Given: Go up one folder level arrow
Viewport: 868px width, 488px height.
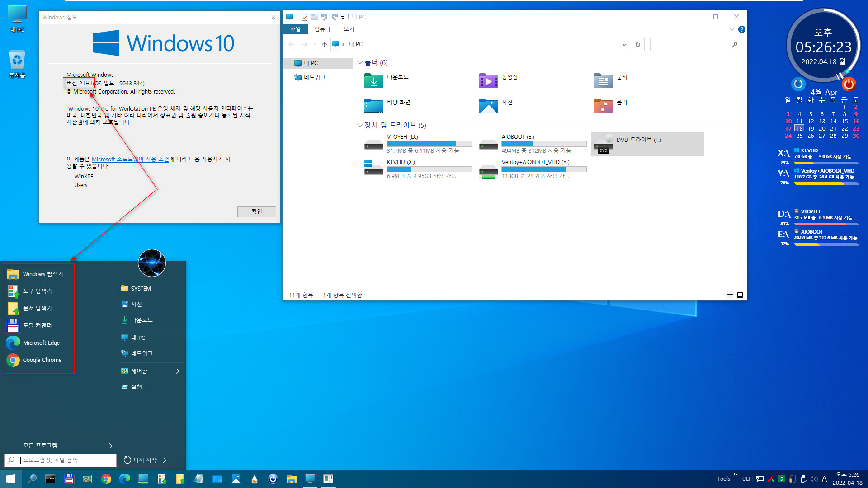Looking at the screenshot, I should coord(324,44).
